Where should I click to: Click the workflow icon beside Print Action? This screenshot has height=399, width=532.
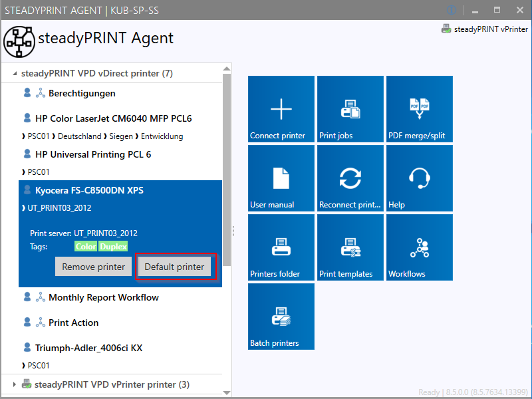coord(41,322)
